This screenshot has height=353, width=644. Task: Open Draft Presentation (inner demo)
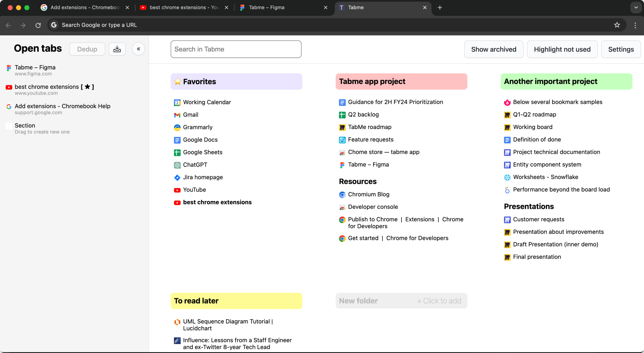click(x=555, y=244)
